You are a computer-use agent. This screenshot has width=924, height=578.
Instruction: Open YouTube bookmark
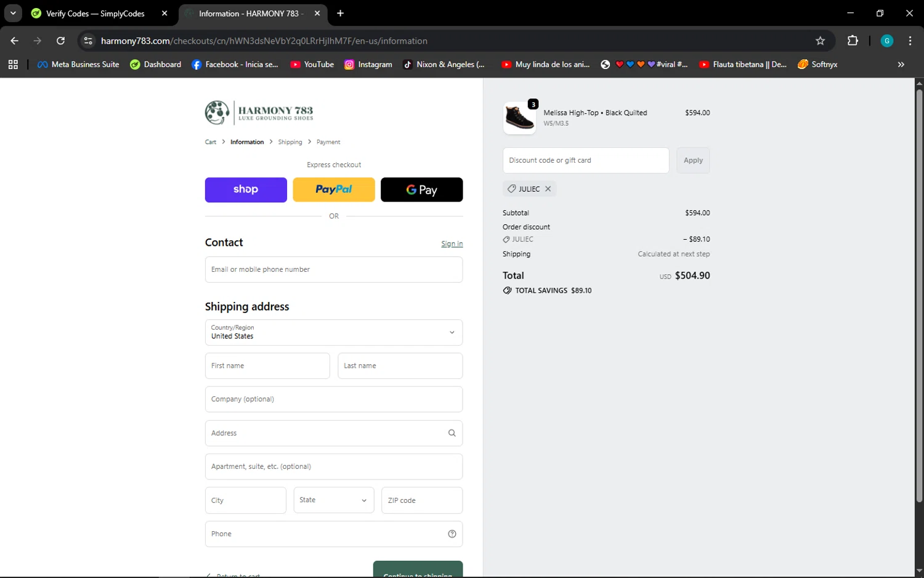coord(312,64)
